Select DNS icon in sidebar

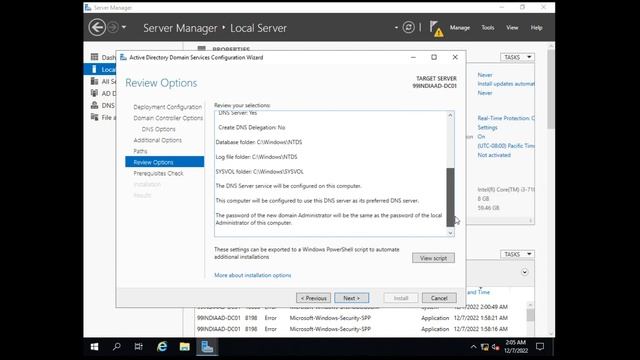click(x=95, y=105)
